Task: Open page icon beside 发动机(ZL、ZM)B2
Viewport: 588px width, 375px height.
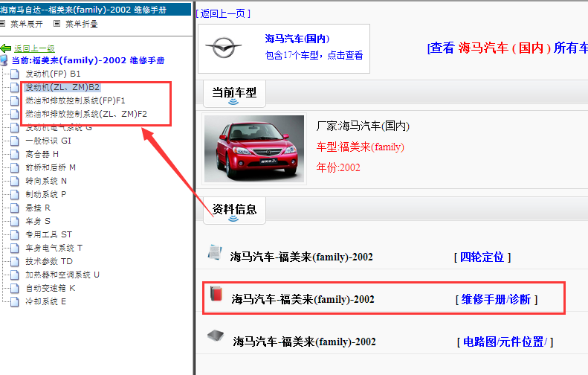Action: pos(15,88)
